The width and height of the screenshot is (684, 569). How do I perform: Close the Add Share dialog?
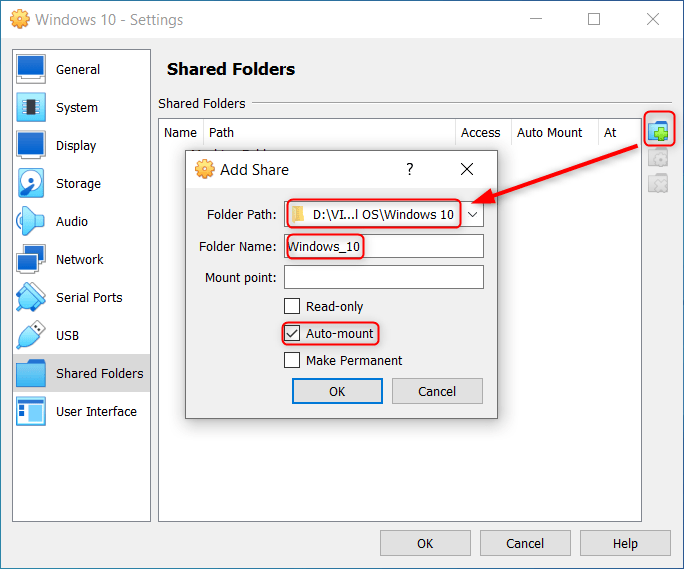467,169
